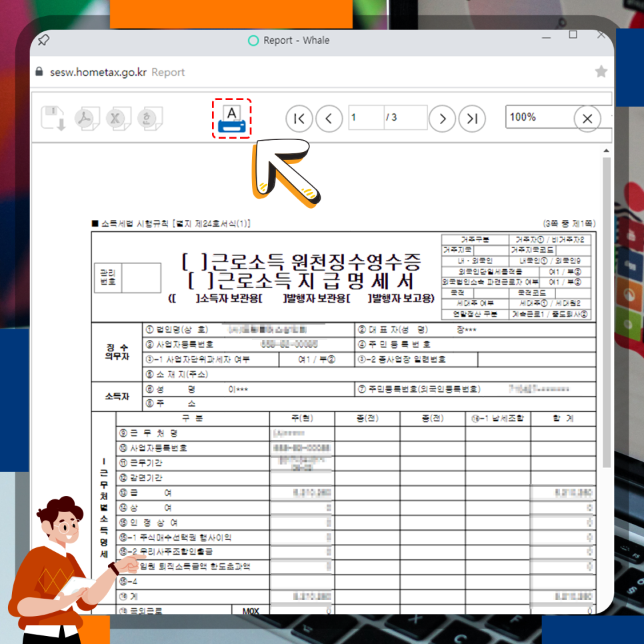Screen dimensions: 644x644
Task: Click the save file icon
Action: (x=53, y=118)
